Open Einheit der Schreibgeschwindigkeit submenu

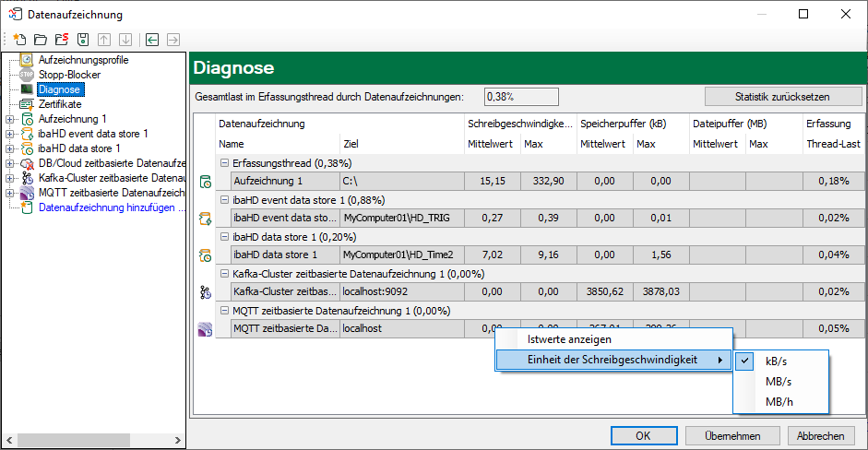[612, 360]
